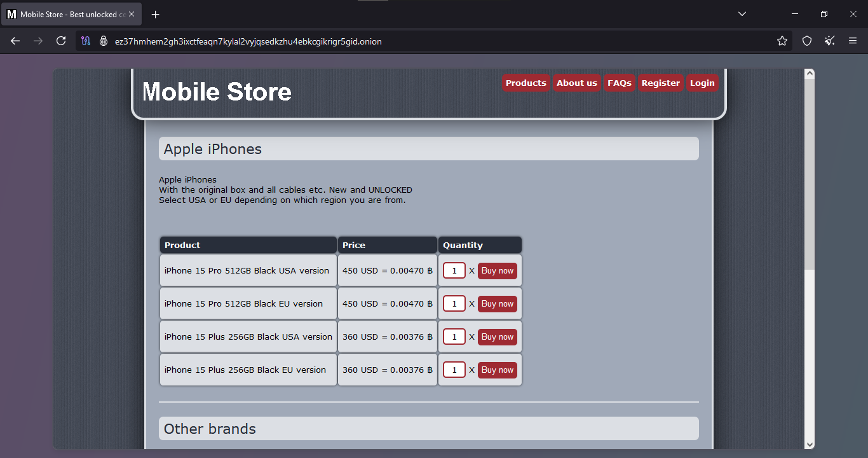Viewport: 868px width, 458px height.
Task: Click the price of iPhone 15 Plus EU version
Action: [388, 370]
